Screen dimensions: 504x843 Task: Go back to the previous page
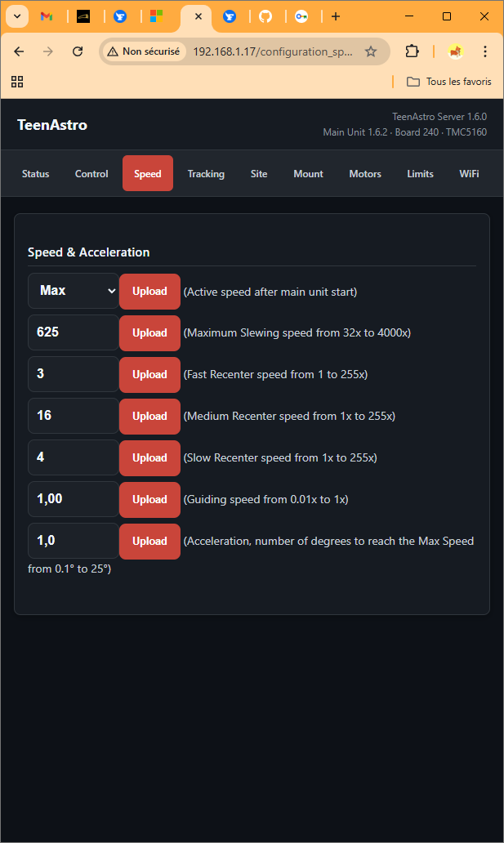pos(20,51)
